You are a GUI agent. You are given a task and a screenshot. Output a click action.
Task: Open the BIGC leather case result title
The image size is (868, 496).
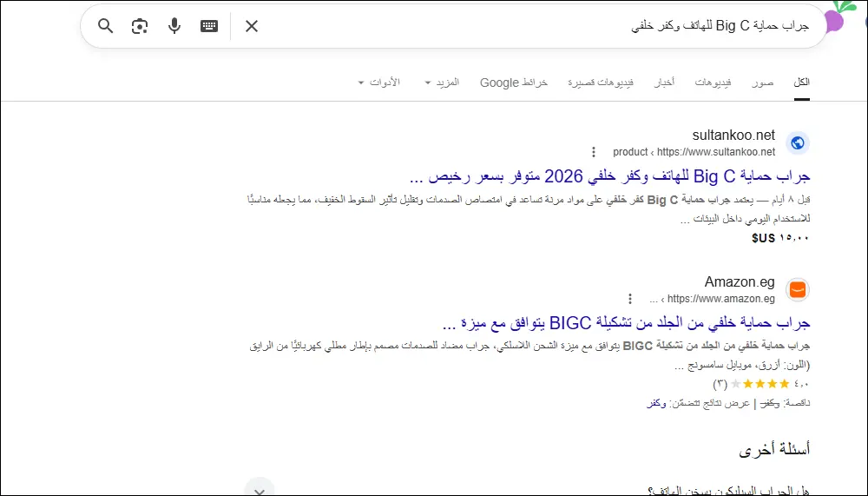tap(627, 323)
